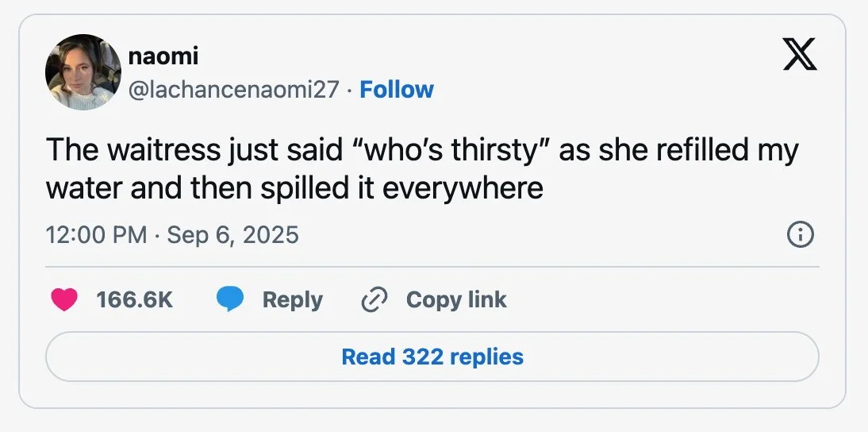This screenshot has height=432, width=868.
Task: Open the @lachancenaomi27 handle link
Action: tap(233, 90)
